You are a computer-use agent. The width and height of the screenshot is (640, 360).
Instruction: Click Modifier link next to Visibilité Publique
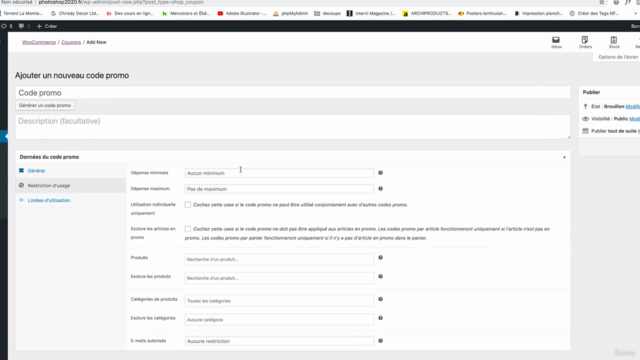tap(634, 119)
